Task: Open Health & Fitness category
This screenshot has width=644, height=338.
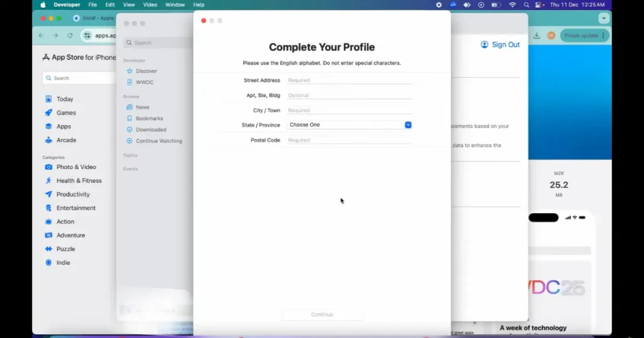Action: [79, 181]
